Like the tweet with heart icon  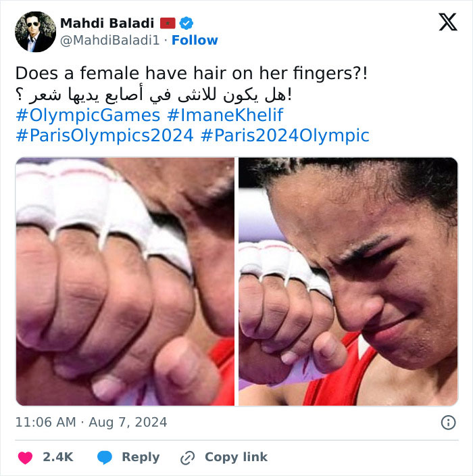(25, 458)
